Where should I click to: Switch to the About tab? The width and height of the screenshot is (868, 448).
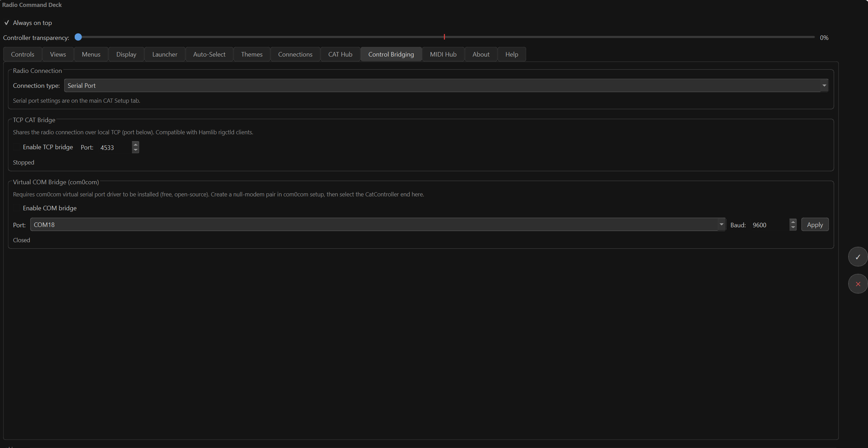point(481,54)
